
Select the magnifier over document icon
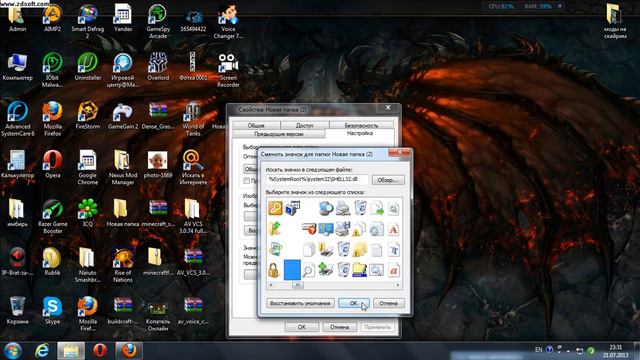click(x=309, y=270)
